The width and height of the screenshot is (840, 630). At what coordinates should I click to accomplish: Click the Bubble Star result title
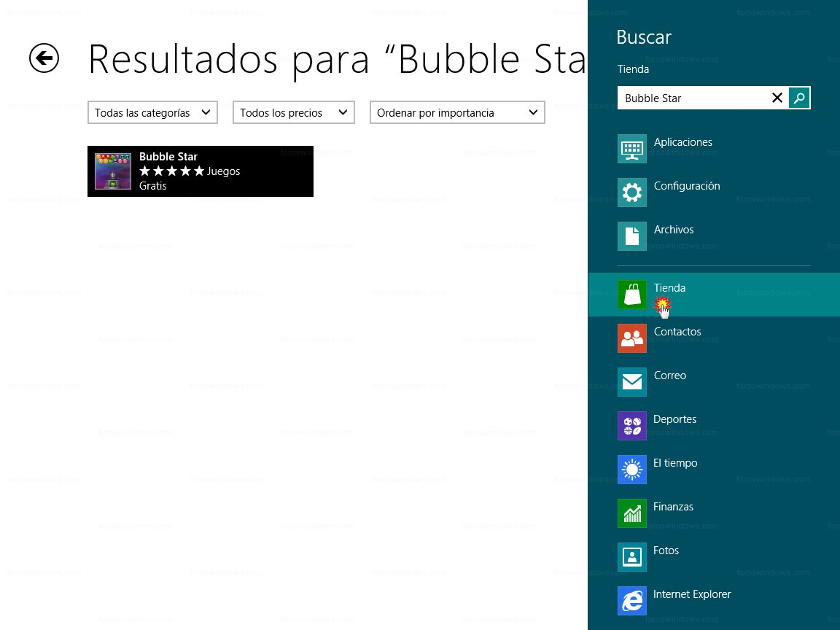(x=168, y=157)
